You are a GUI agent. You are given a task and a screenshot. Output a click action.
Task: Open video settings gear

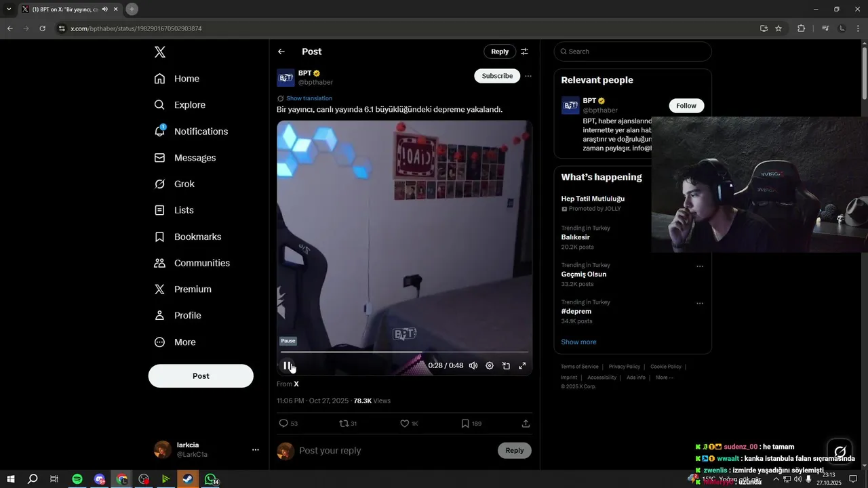[490, 366]
